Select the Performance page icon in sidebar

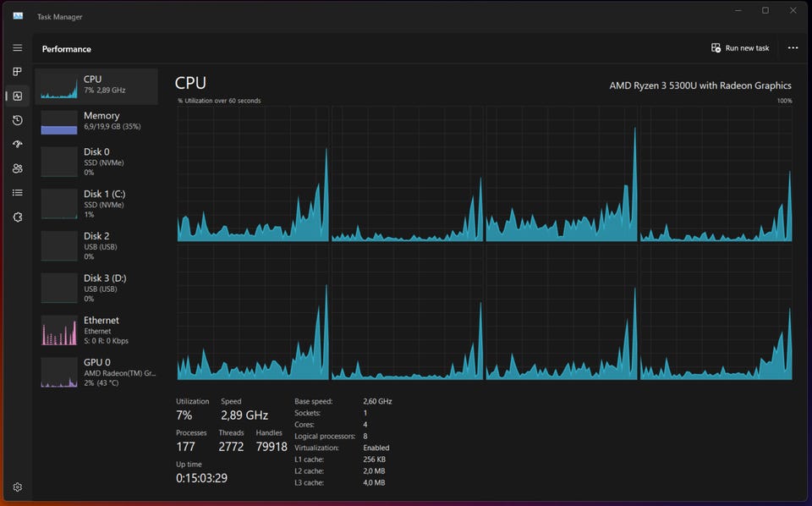tap(18, 96)
